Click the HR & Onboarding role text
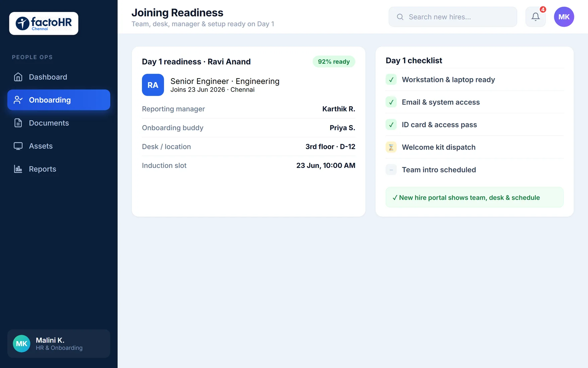Image resolution: width=588 pixels, height=368 pixels. click(x=59, y=348)
